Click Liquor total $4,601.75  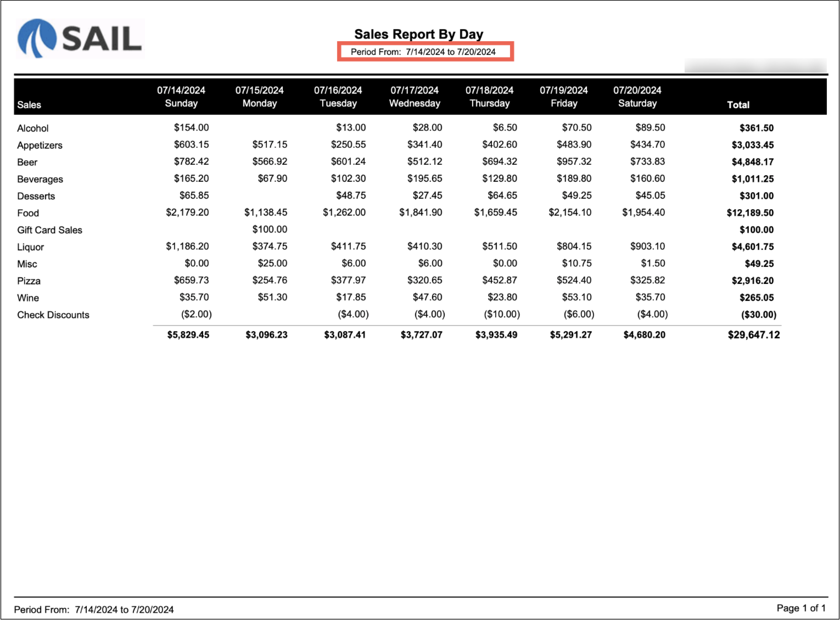(753, 247)
